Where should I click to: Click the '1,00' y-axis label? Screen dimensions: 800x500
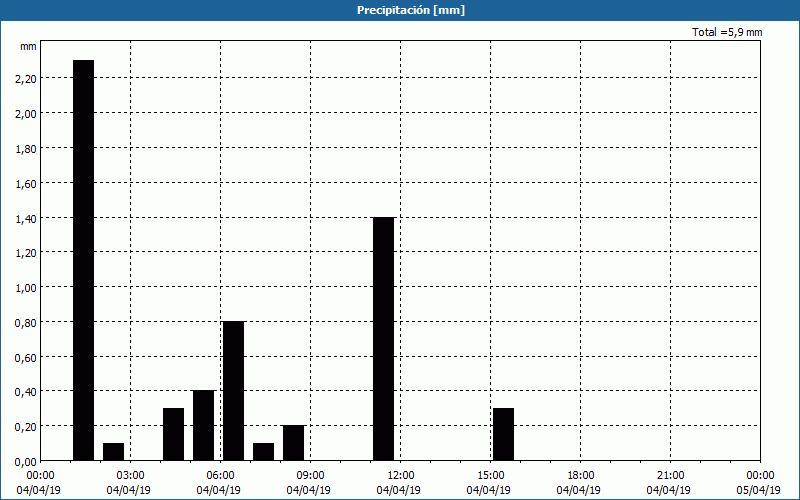pyautogui.click(x=26, y=287)
